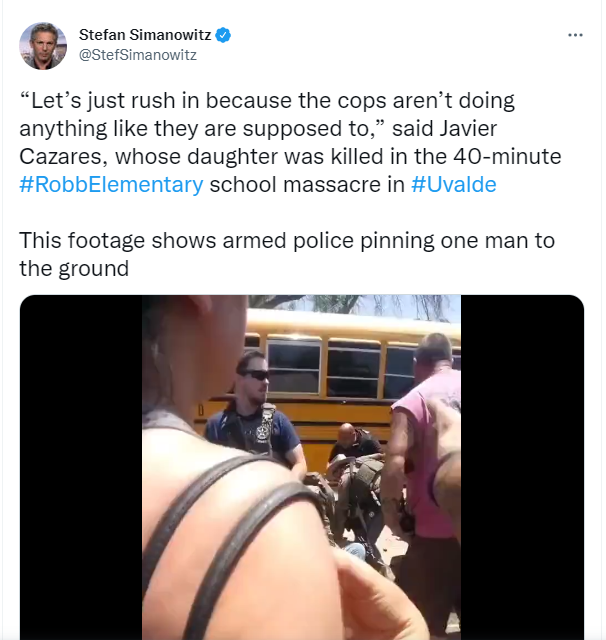The height and width of the screenshot is (640, 606).
Task: Click the blue verified badge
Action: pyautogui.click(x=223, y=35)
